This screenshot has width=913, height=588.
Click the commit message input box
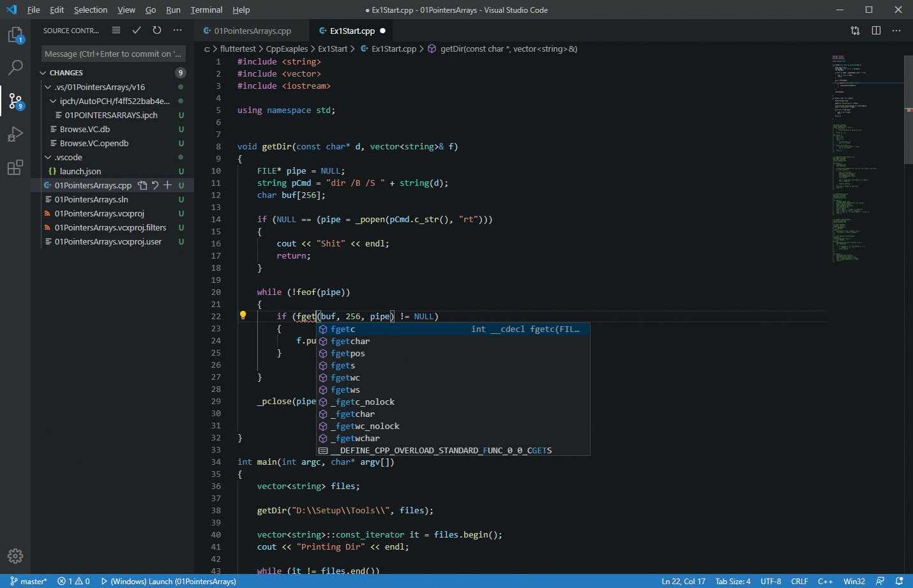click(x=113, y=54)
